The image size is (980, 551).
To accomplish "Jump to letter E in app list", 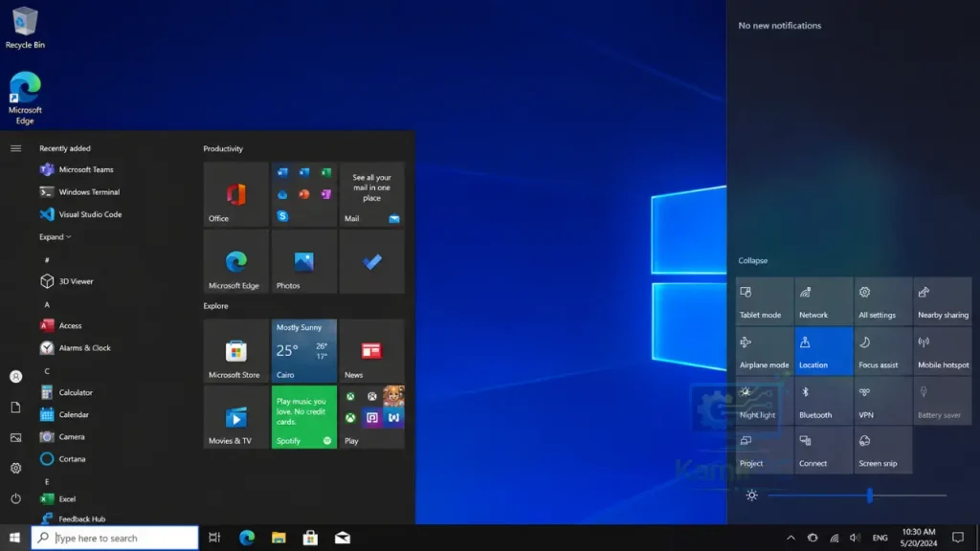I will pos(47,482).
